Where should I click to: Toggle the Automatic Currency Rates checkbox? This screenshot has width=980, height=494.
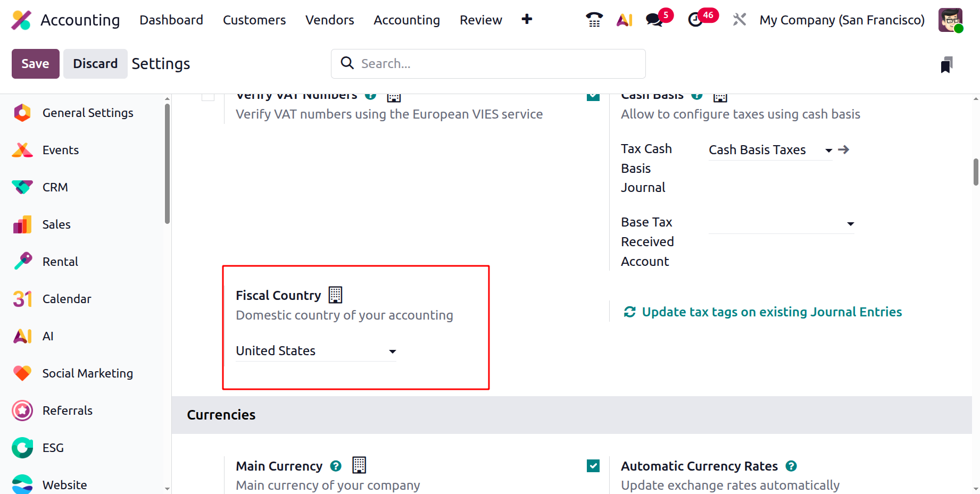(x=593, y=466)
